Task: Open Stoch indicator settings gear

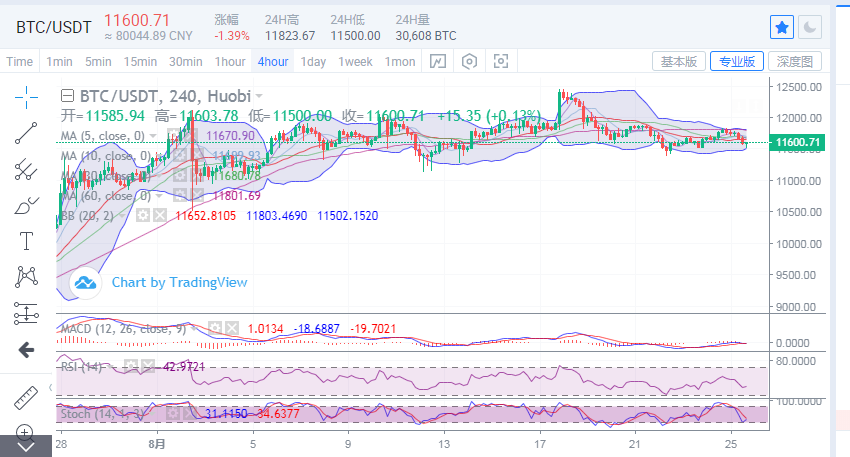Action: point(172,414)
